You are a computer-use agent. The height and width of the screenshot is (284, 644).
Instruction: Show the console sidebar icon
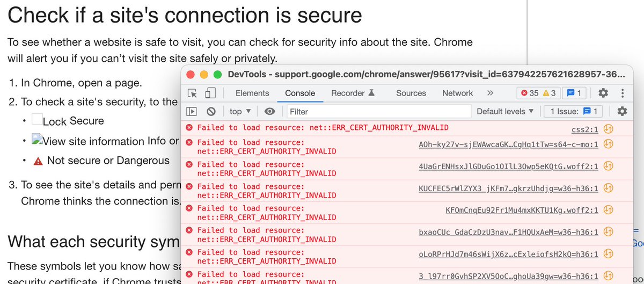pos(192,112)
